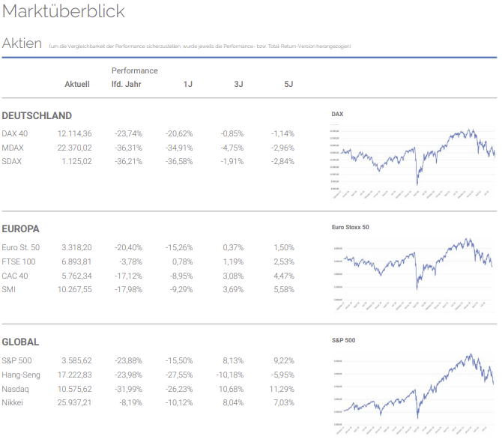Click the DEUTSCHLAND region heading
502x448 pixels.
click(37, 116)
